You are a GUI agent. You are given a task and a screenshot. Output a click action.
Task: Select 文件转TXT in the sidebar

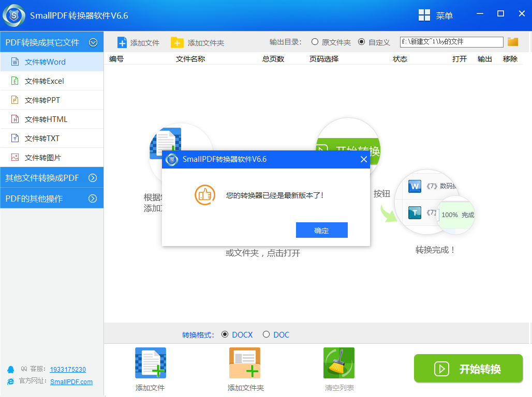(52, 138)
